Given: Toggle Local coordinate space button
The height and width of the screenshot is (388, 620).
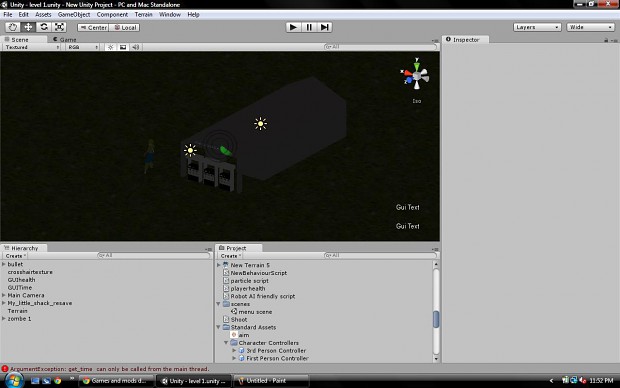Looking at the screenshot, I should (124, 28).
